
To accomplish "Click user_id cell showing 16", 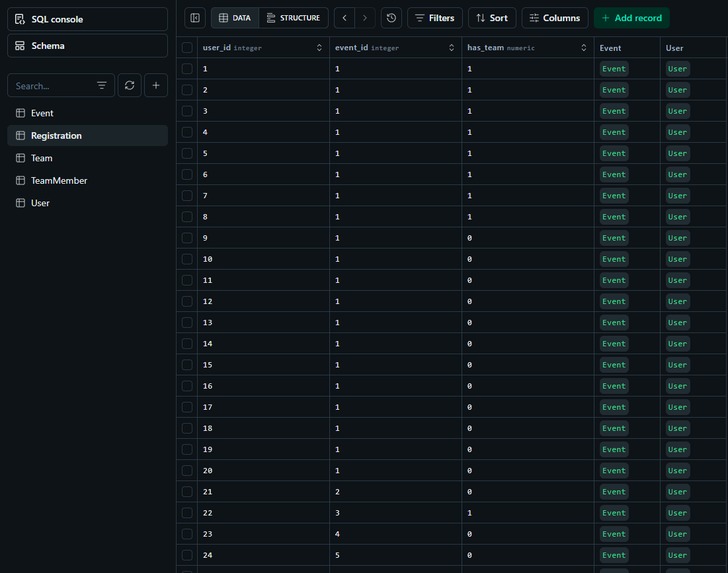I will pyautogui.click(x=263, y=386).
